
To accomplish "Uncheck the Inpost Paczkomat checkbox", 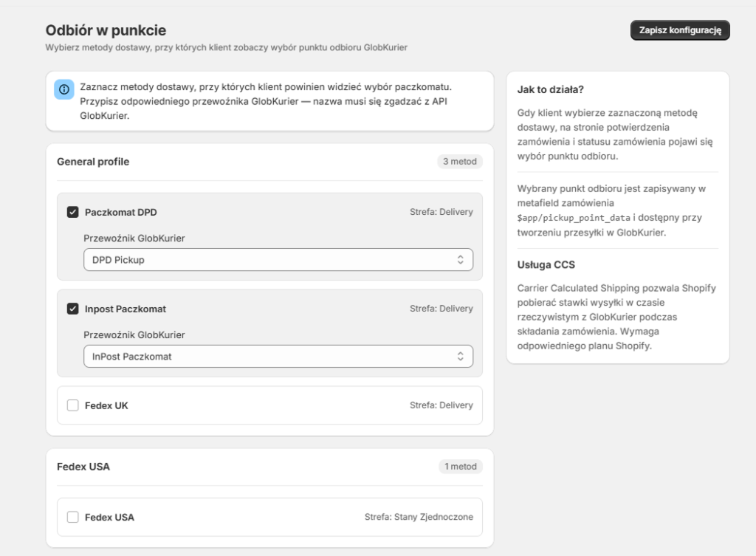I will pyautogui.click(x=73, y=309).
